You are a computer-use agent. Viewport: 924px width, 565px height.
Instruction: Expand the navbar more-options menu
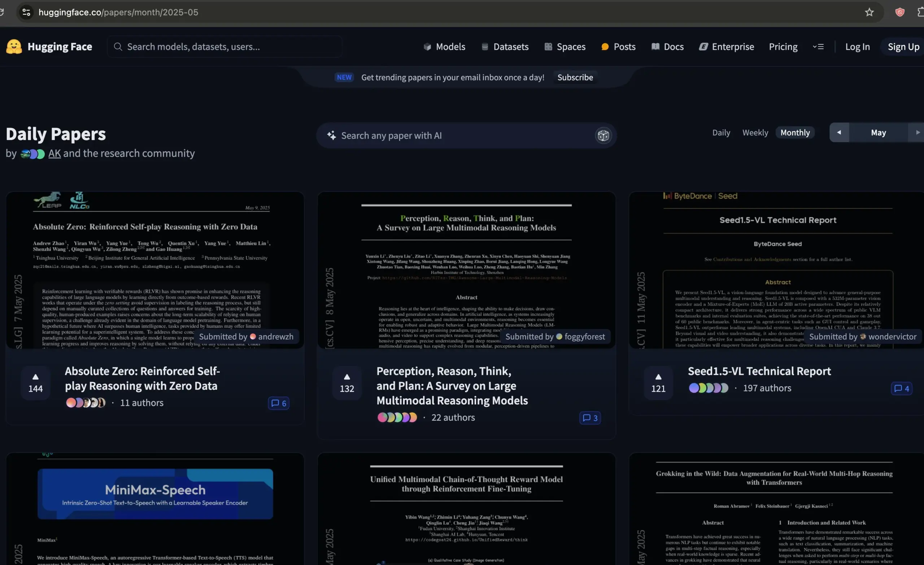tap(818, 47)
